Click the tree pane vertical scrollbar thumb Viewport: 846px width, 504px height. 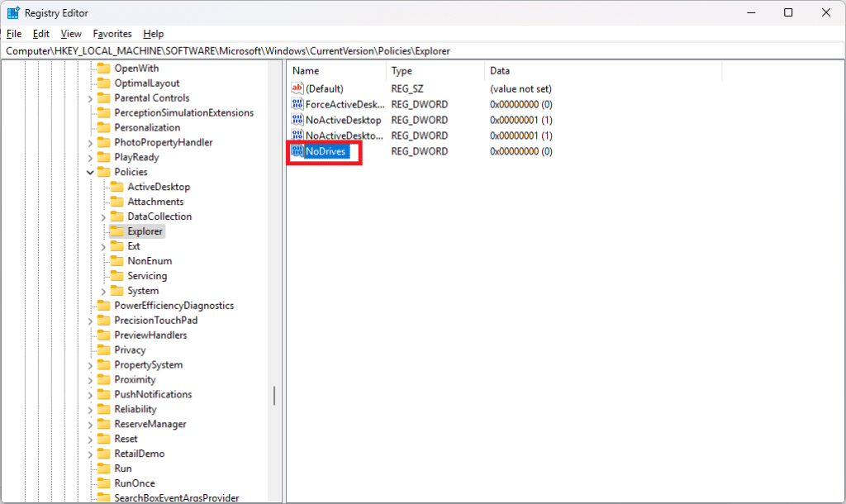coord(274,396)
